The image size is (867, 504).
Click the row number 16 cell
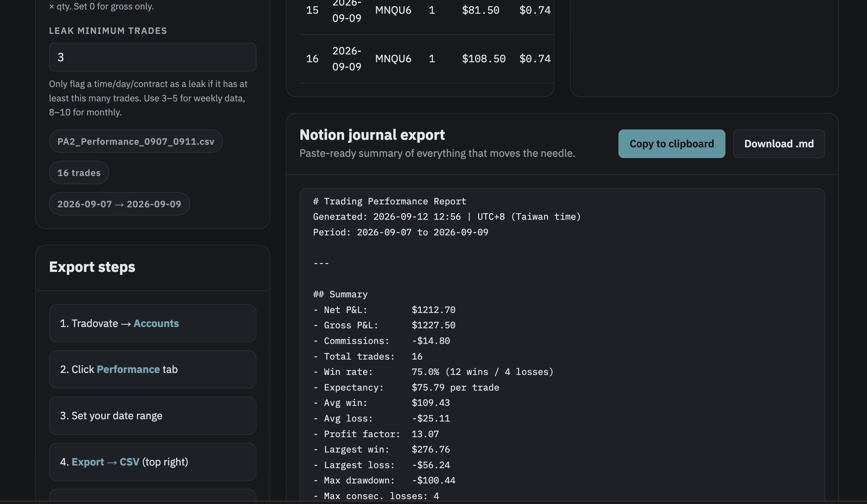[x=312, y=58]
